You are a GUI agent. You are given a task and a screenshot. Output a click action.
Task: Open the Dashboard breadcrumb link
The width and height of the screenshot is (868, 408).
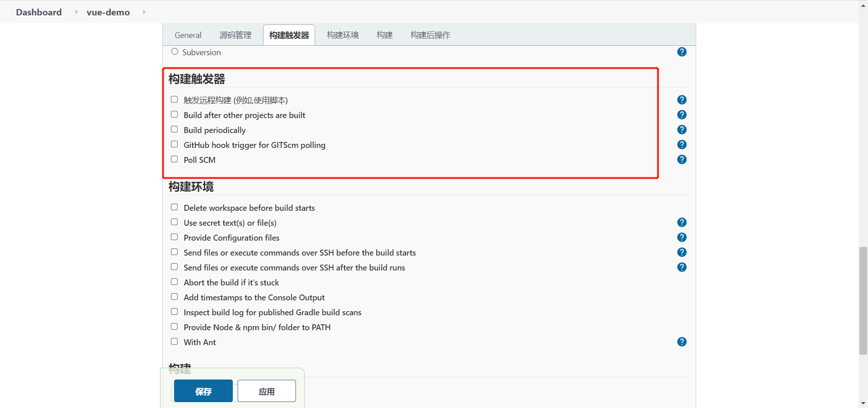coord(39,12)
